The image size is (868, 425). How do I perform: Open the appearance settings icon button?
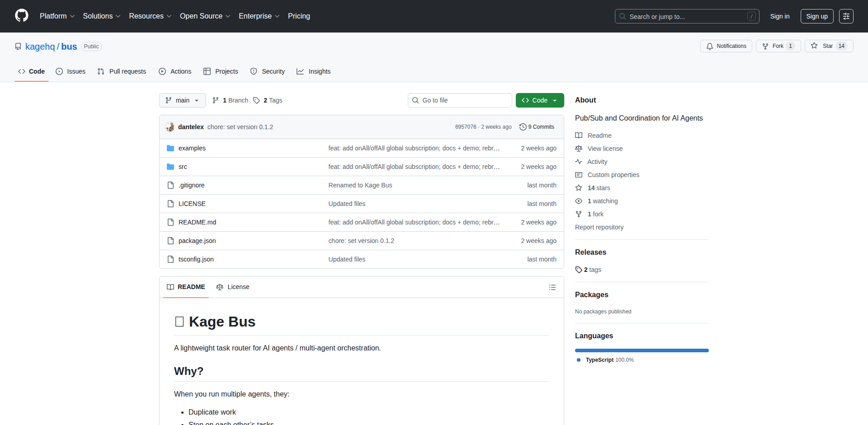pyautogui.click(x=846, y=16)
